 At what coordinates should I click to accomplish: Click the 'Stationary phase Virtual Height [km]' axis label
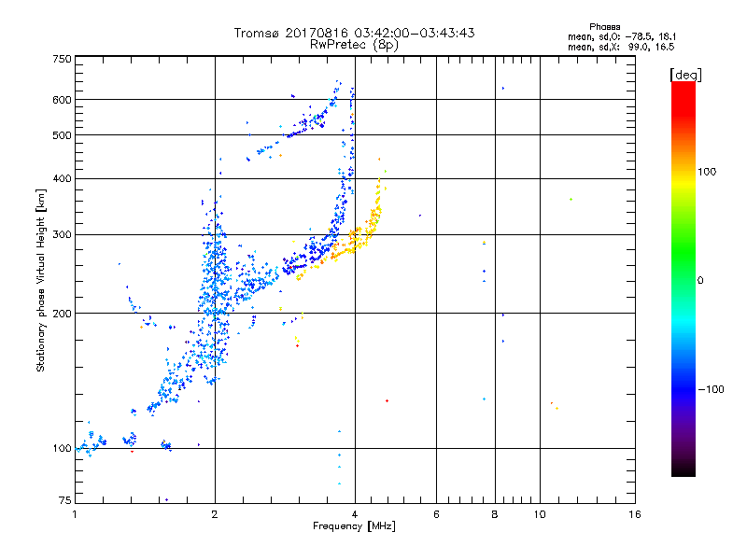tap(41, 281)
